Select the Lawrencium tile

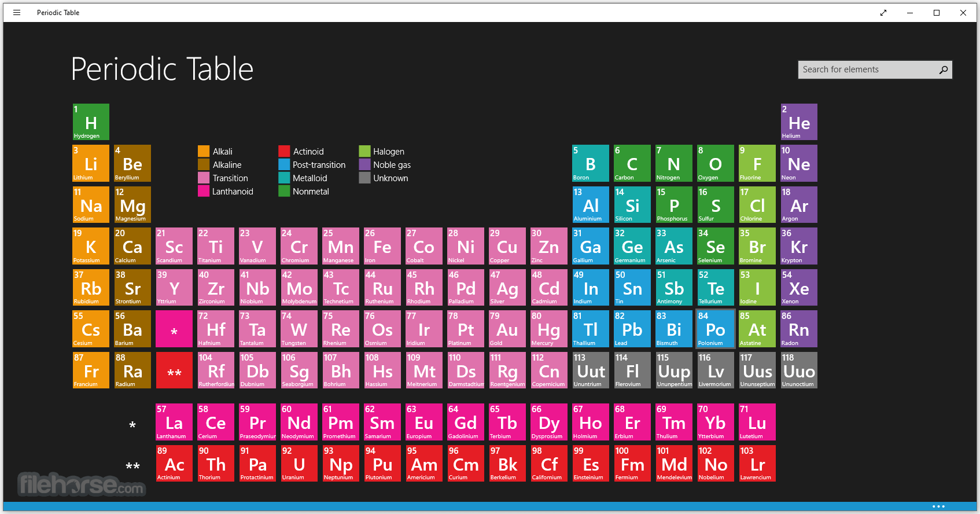pyautogui.click(x=757, y=464)
